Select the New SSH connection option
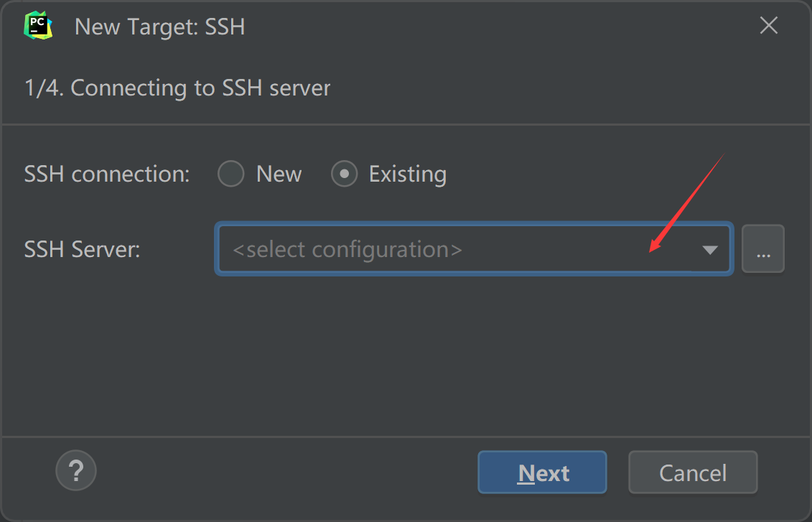 pyautogui.click(x=230, y=173)
